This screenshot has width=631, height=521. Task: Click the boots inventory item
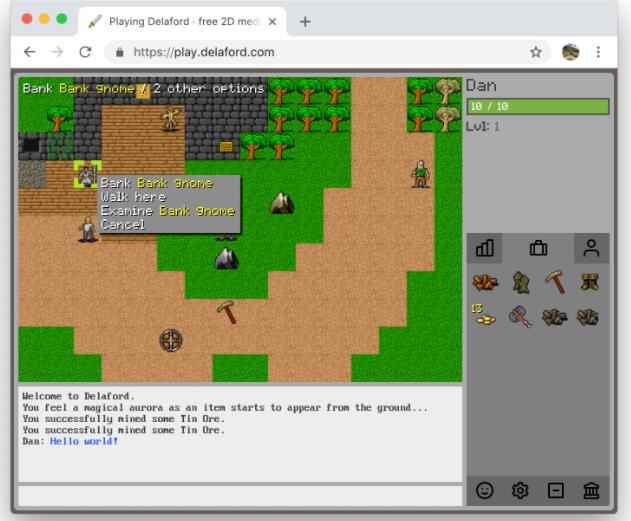[590, 283]
